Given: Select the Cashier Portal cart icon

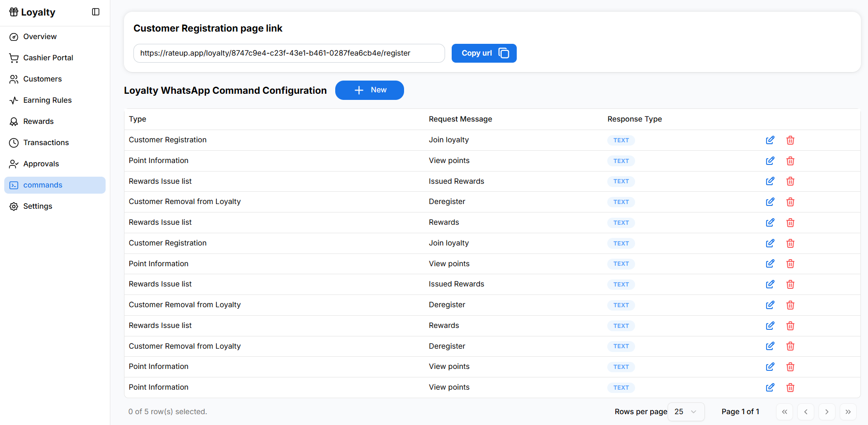Looking at the screenshot, I should (x=14, y=57).
